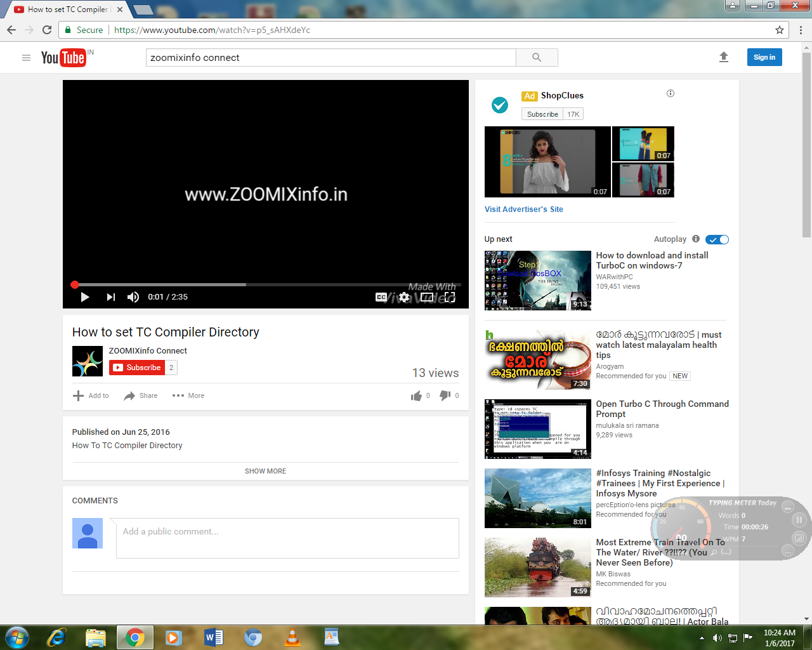Viewport: 812px width, 650px height.
Task: Focus the YouTube search box
Action: tap(331, 57)
